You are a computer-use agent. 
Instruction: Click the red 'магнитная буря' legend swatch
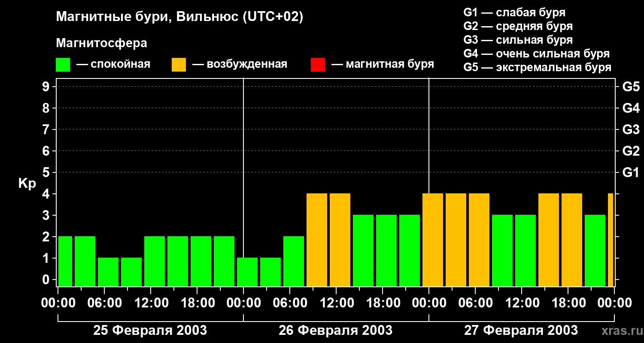coord(318,65)
